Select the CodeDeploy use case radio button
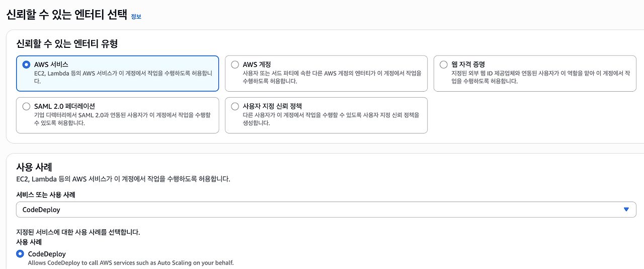The image size is (644, 269). point(20,254)
